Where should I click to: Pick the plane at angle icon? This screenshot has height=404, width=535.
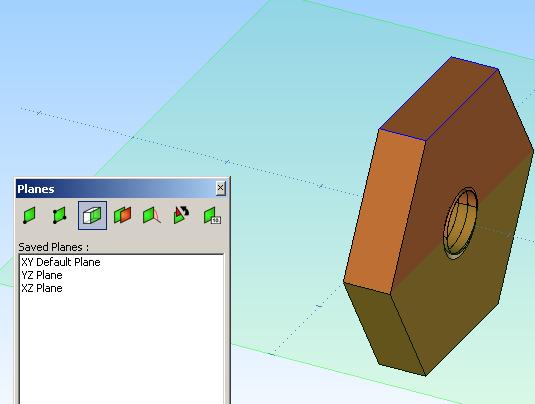(x=152, y=215)
